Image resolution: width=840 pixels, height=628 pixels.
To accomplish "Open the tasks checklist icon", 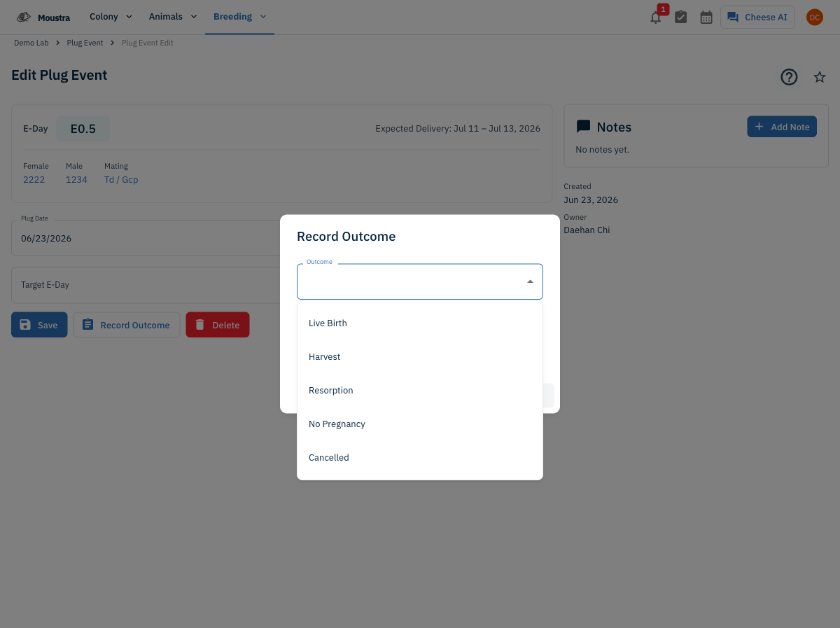I will click(x=680, y=18).
